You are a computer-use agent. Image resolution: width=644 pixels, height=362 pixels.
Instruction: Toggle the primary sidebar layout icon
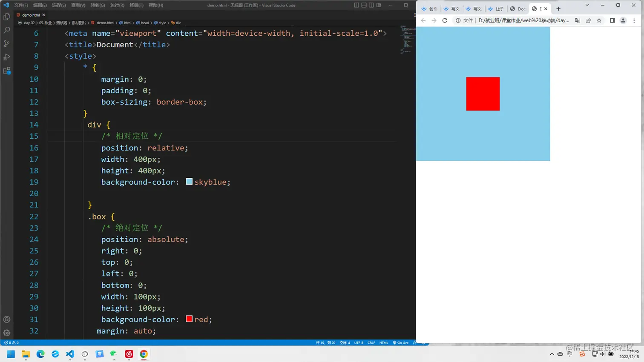(x=356, y=5)
